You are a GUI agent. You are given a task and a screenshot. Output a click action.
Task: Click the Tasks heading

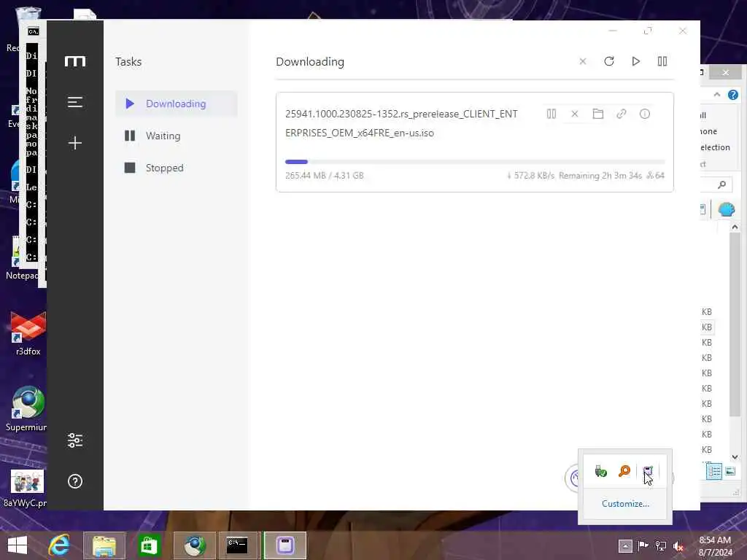[x=128, y=62]
